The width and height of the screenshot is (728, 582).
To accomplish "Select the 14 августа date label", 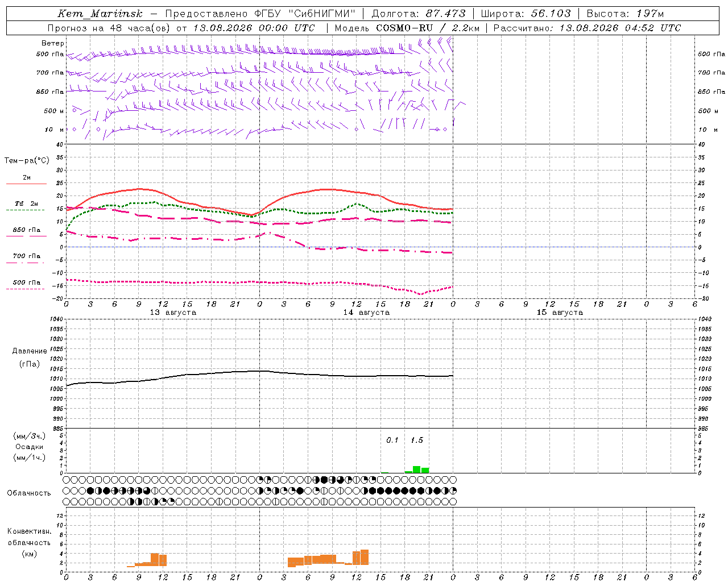I will coord(366,313).
